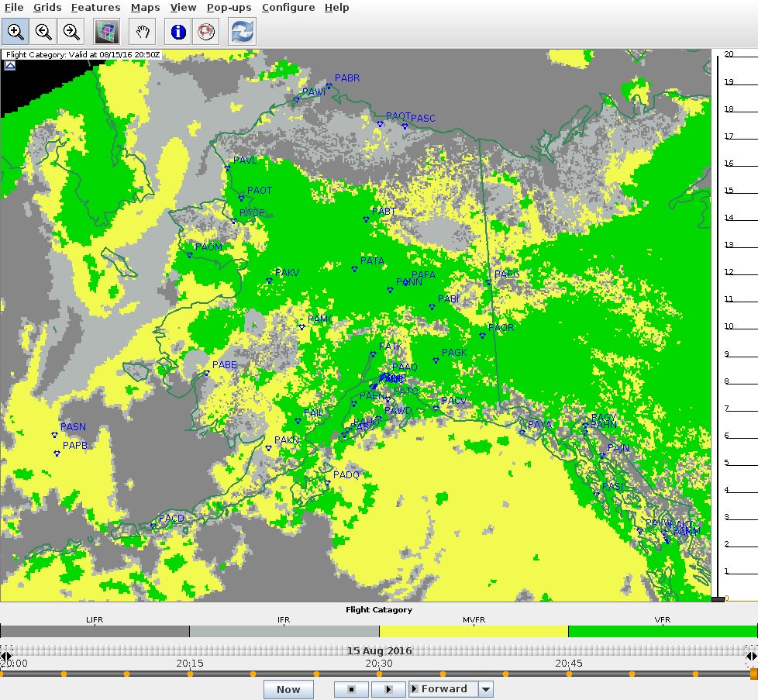
Task: Click the blue information icon
Action: point(178,32)
